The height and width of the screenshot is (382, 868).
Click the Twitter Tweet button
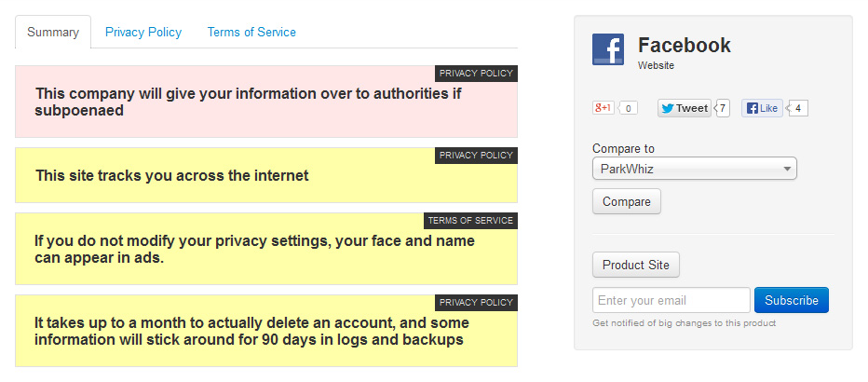tap(685, 108)
